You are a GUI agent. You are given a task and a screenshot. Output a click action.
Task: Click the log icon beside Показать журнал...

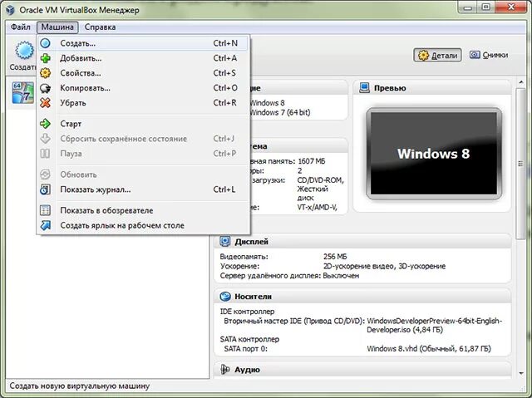coord(45,189)
